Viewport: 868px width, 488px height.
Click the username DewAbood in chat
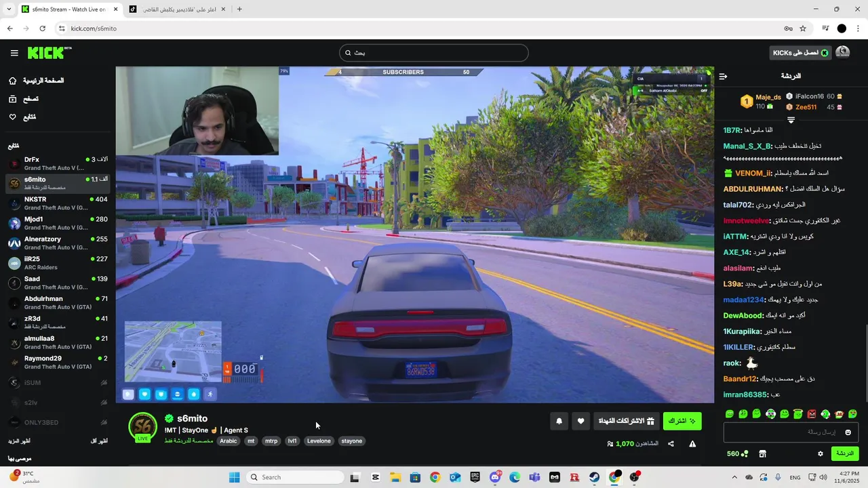(743, 316)
